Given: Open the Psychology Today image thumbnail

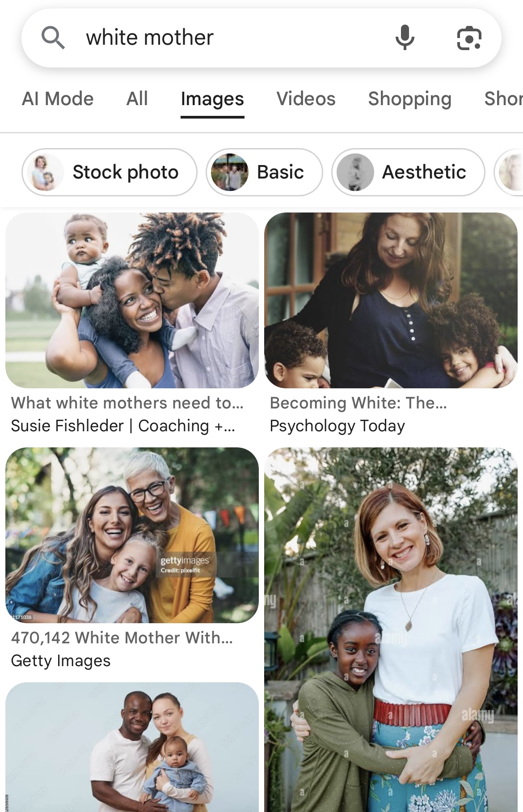Looking at the screenshot, I should [391, 300].
